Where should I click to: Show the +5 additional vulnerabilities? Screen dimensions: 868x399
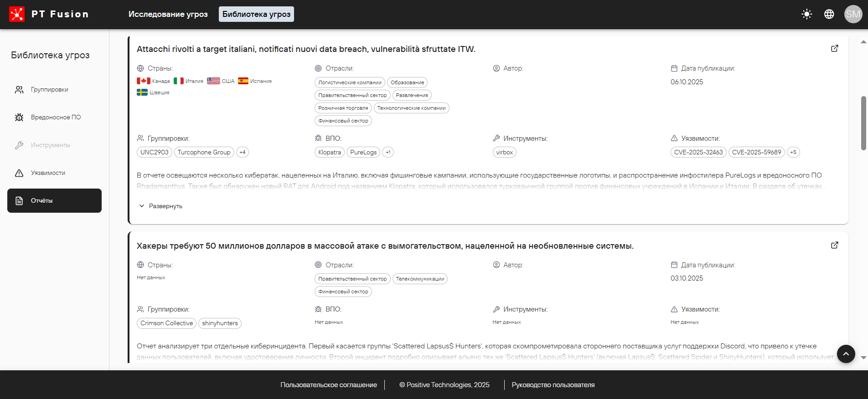[793, 153]
